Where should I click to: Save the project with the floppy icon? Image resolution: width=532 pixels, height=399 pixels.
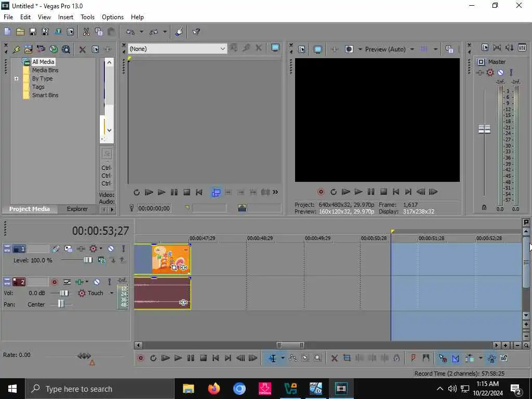(33, 32)
